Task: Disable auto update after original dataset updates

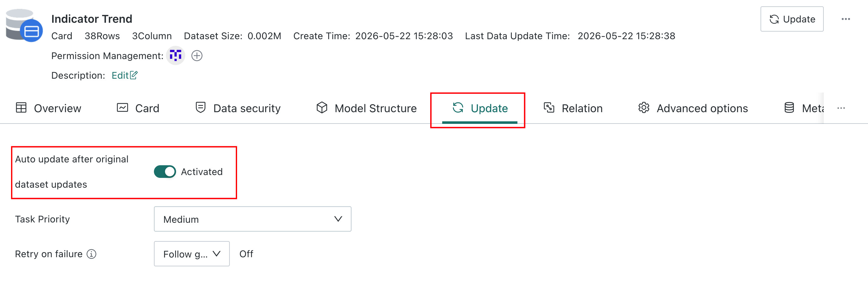Action: 165,172
